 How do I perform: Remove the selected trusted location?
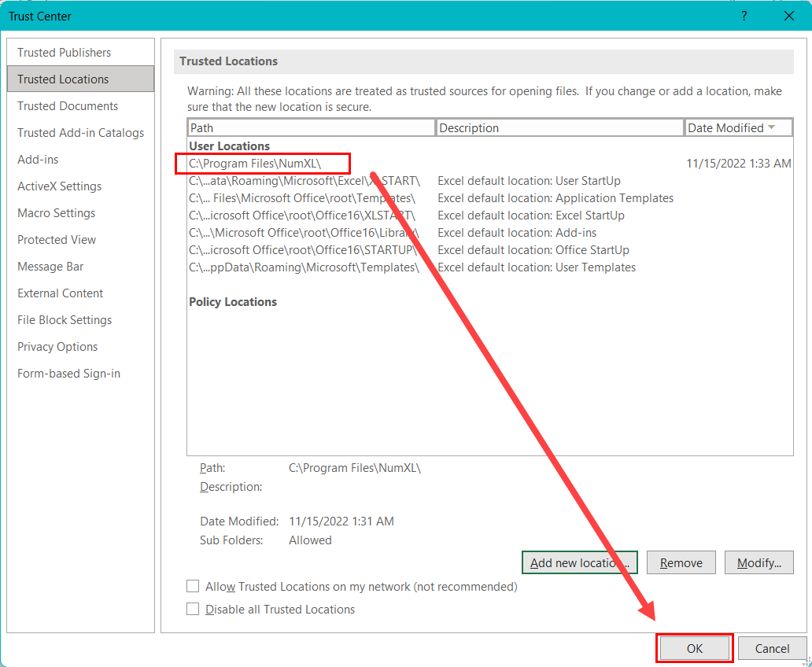681,562
